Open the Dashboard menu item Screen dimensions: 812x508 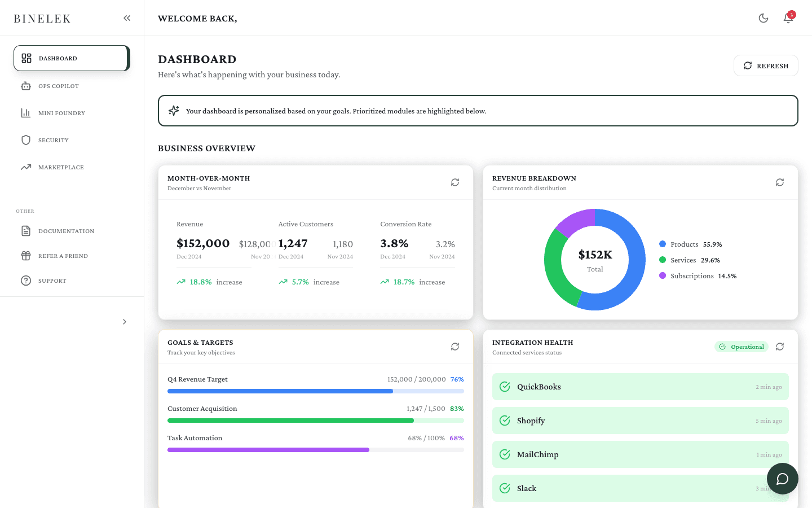pos(58,58)
